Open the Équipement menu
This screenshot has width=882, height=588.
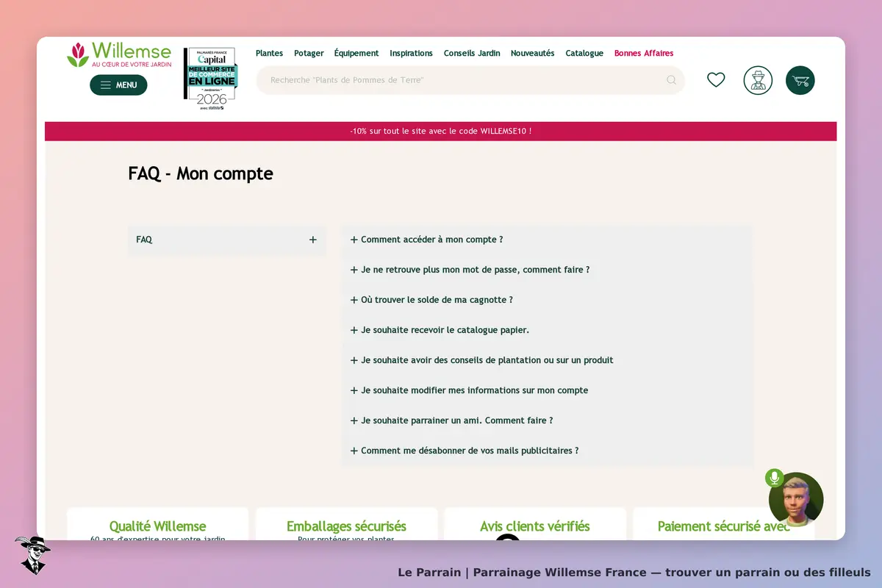tap(356, 53)
